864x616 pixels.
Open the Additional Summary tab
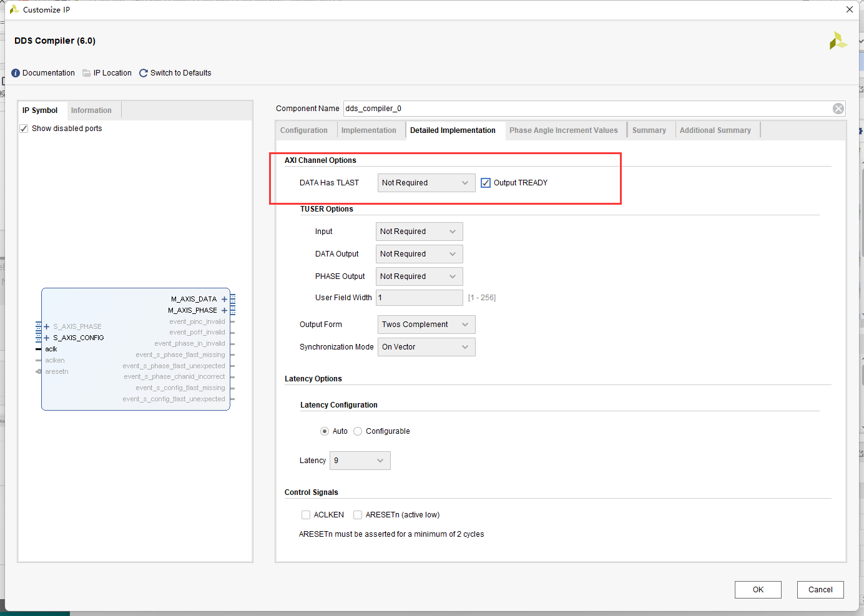point(715,130)
